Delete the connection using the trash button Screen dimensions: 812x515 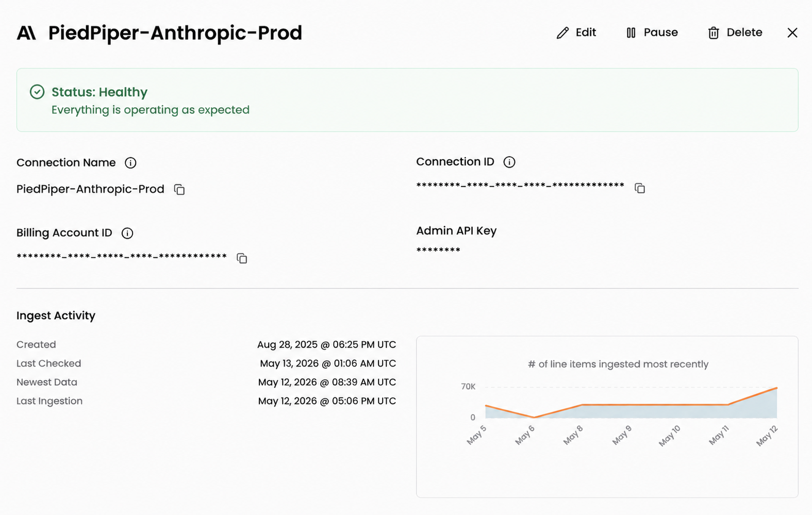coord(735,32)
